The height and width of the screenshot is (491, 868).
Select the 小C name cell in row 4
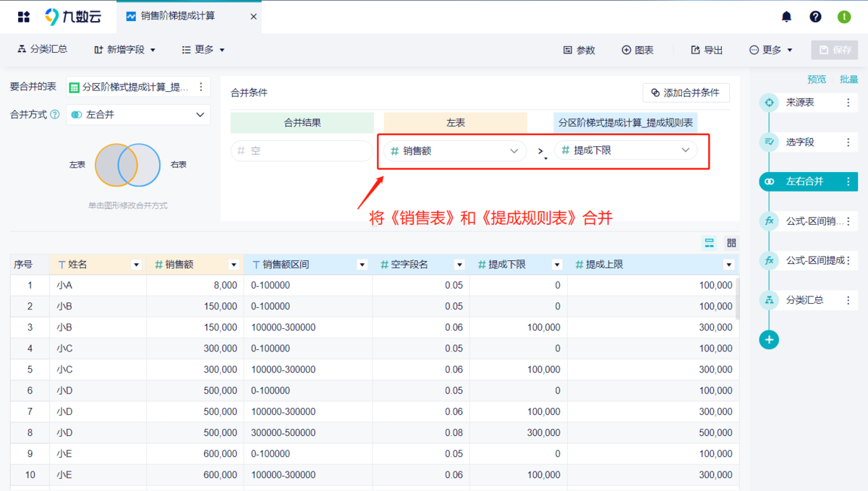point(98,349)
